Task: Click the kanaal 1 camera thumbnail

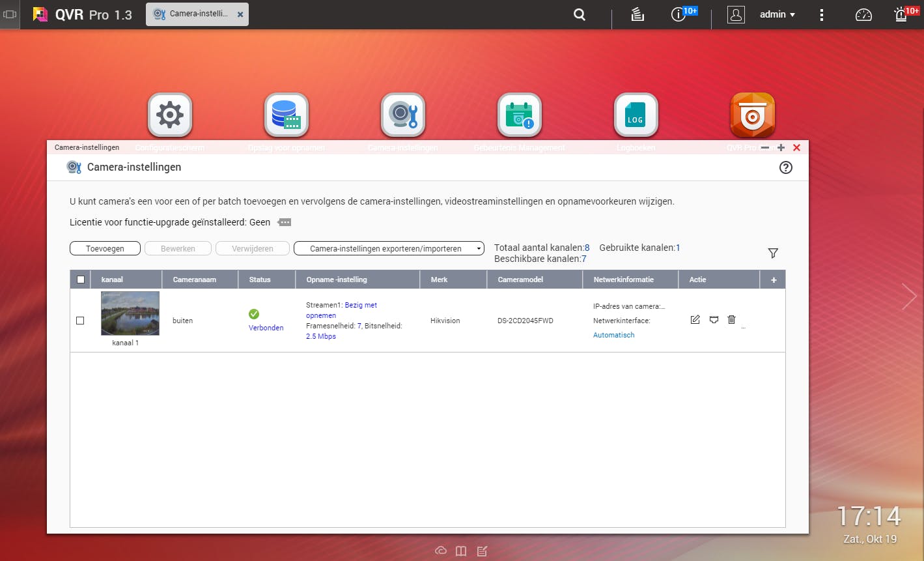Action: pos(130,313)
